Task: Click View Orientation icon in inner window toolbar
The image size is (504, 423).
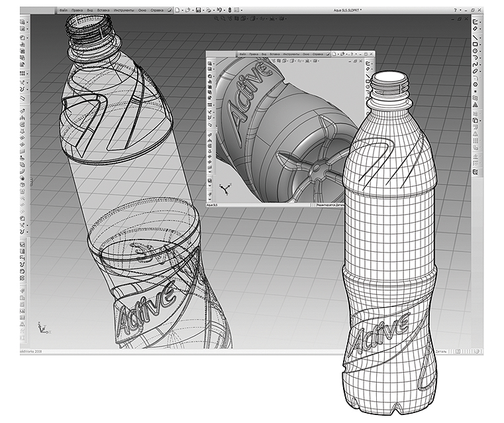Action: pyautogui.click(x=285, y=61)
